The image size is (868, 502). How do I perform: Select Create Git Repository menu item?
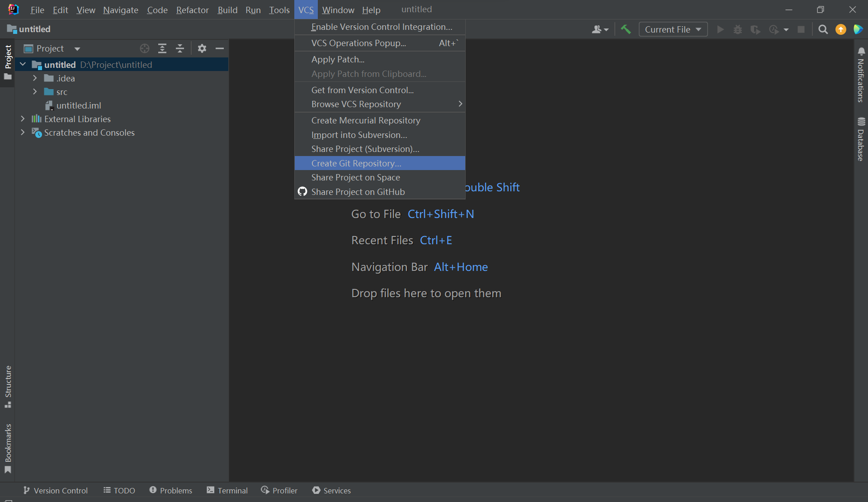click(x=356, y=163)
